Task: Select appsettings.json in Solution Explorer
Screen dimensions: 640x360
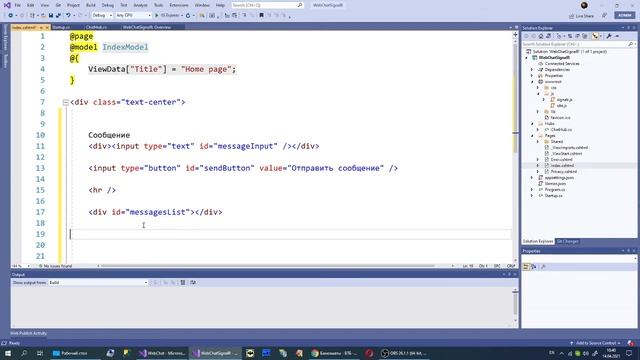Action: pyautogui.click(x=559, y=178)
